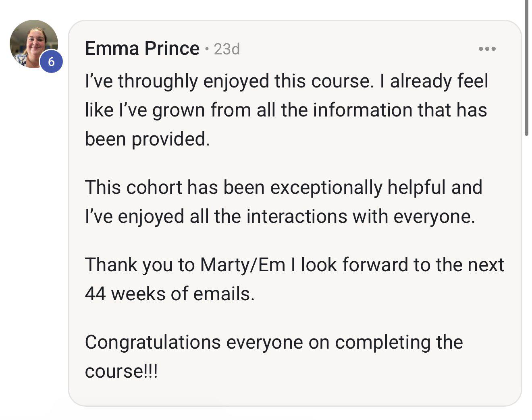Click the 23d post timestamp
532x420 pixels.
[x=227, y=49]
